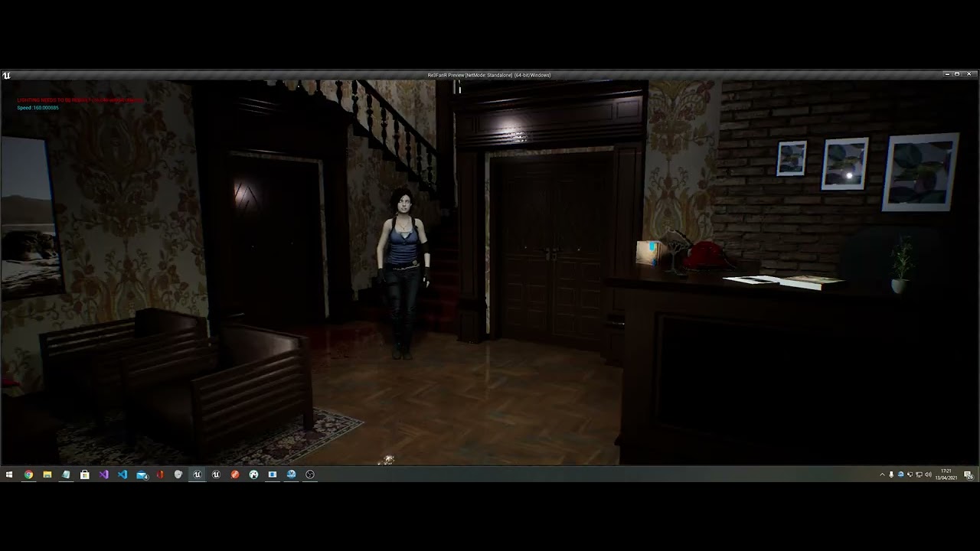This screenshot has width=980, height=551.
Task: Show hidden system tray icons
Action: pos(882,474)
